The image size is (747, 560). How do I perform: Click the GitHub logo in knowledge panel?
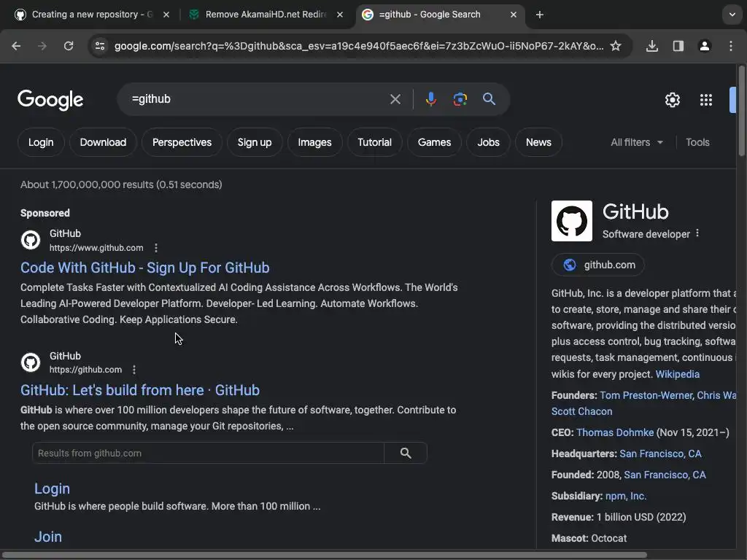(572, 221)
